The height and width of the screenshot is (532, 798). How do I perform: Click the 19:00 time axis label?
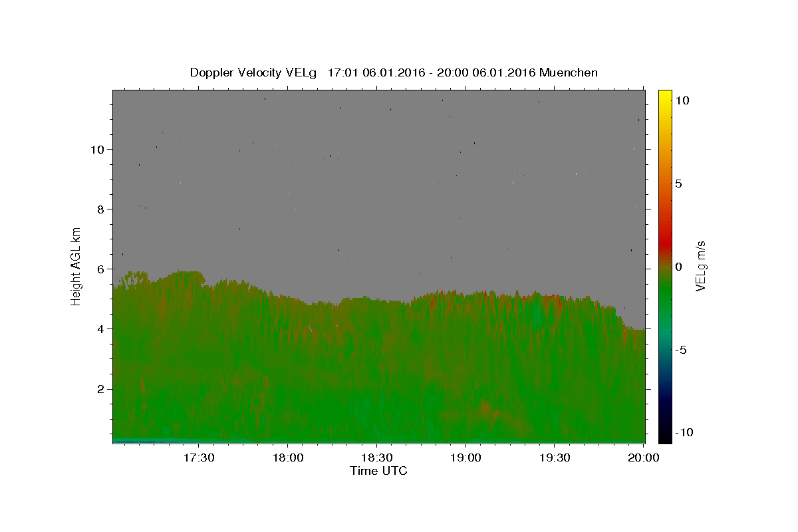[465, 458]
